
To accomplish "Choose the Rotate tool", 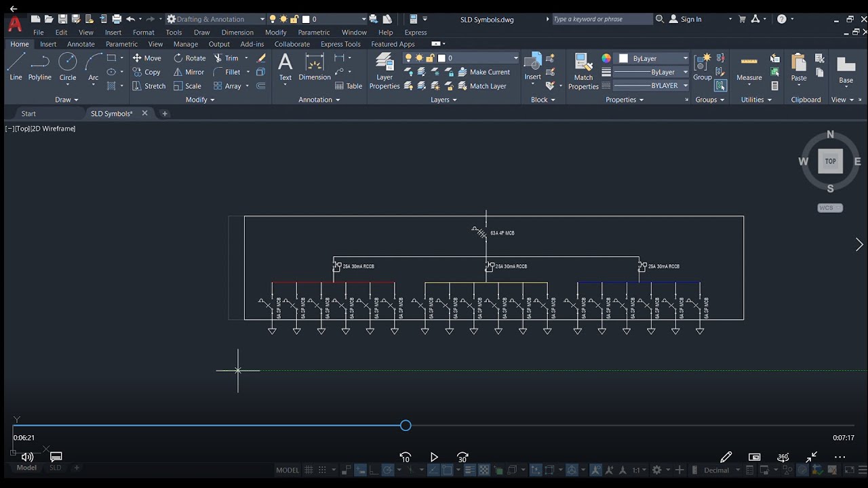I will (x=190, y=58).
